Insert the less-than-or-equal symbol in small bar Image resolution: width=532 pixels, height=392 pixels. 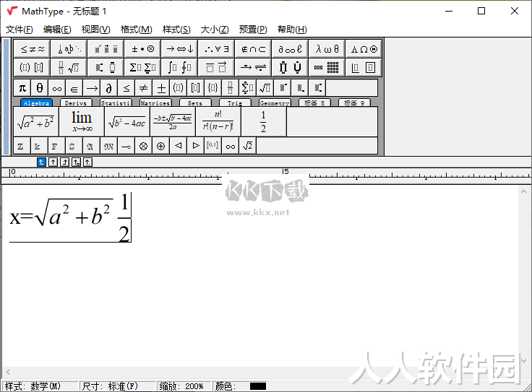pos(126,88)
